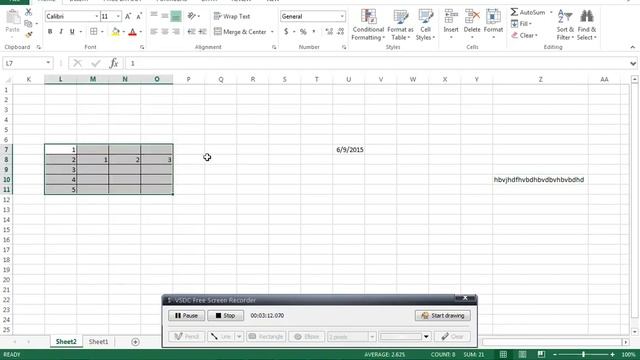Click the Paste clipboard icon

[x=12, y=18]
